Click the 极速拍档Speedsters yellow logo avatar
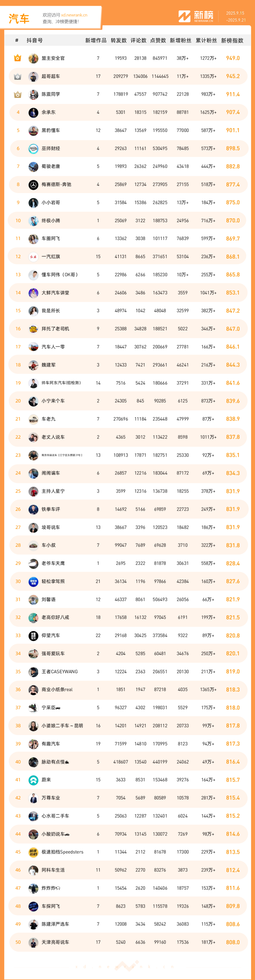This screenshot has height=980, width=255. point(34,852)
